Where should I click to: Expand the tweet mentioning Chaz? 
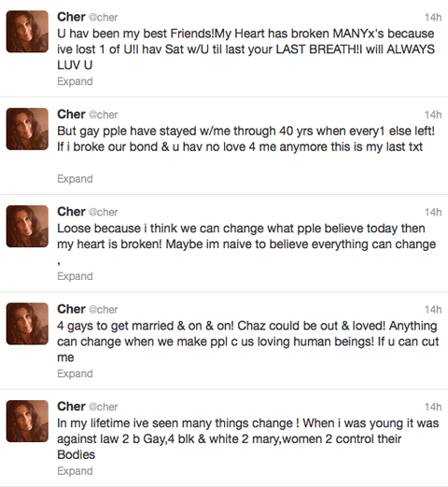[x=75, y=373]
